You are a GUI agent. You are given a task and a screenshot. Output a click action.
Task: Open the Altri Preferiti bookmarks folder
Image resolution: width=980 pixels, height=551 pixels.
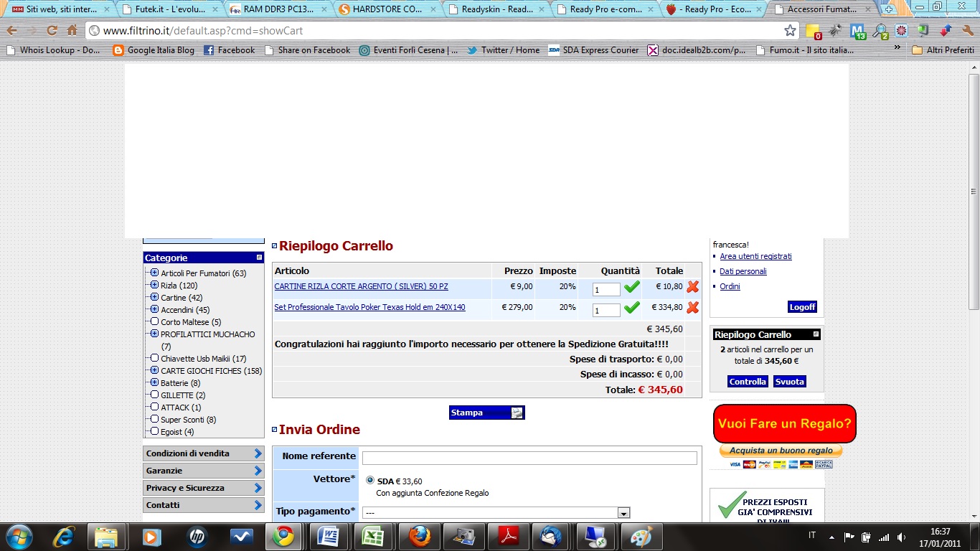(x=943, y=50)
